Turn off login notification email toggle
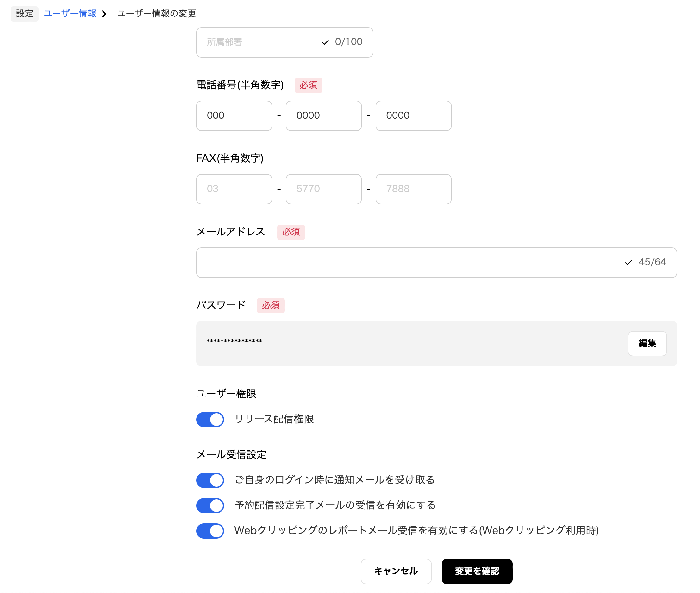Viewport: 700px width, 593px height. 210,480
